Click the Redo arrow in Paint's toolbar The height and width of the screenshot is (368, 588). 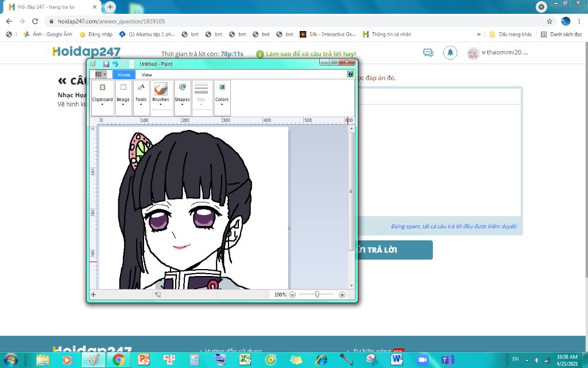pos(124,64)
